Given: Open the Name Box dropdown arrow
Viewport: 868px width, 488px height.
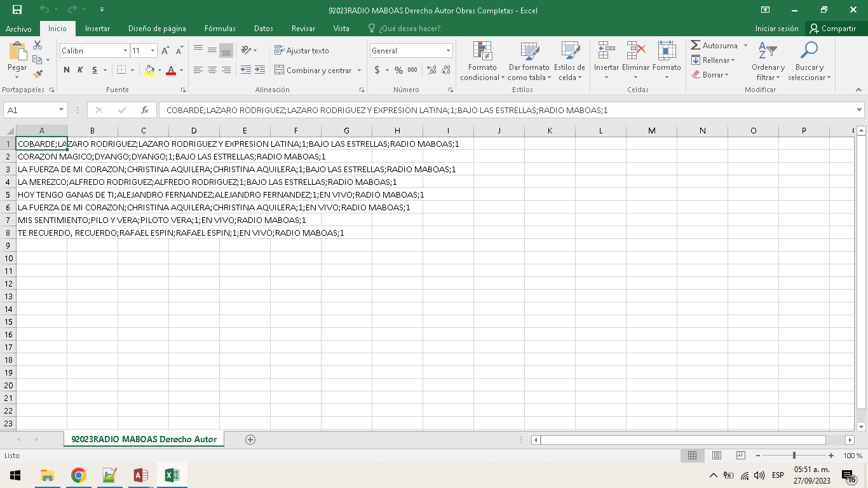Looking at the screenshot, I should coord(62,110).
